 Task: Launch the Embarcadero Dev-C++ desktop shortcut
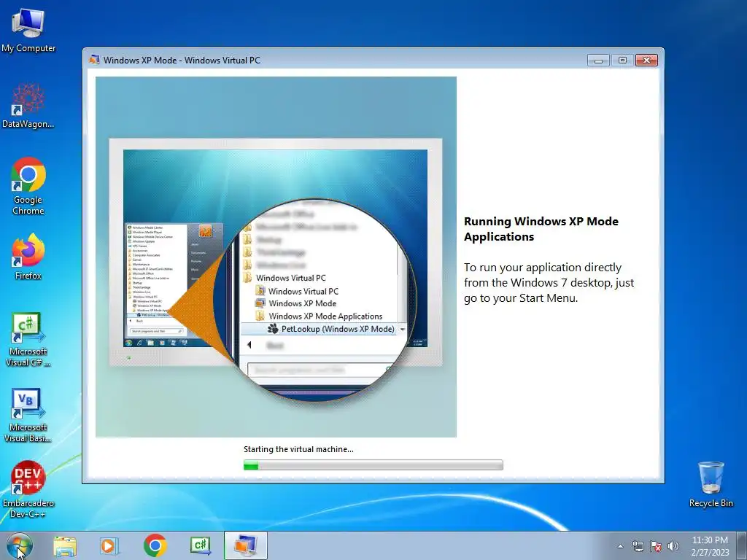(28, 489)
